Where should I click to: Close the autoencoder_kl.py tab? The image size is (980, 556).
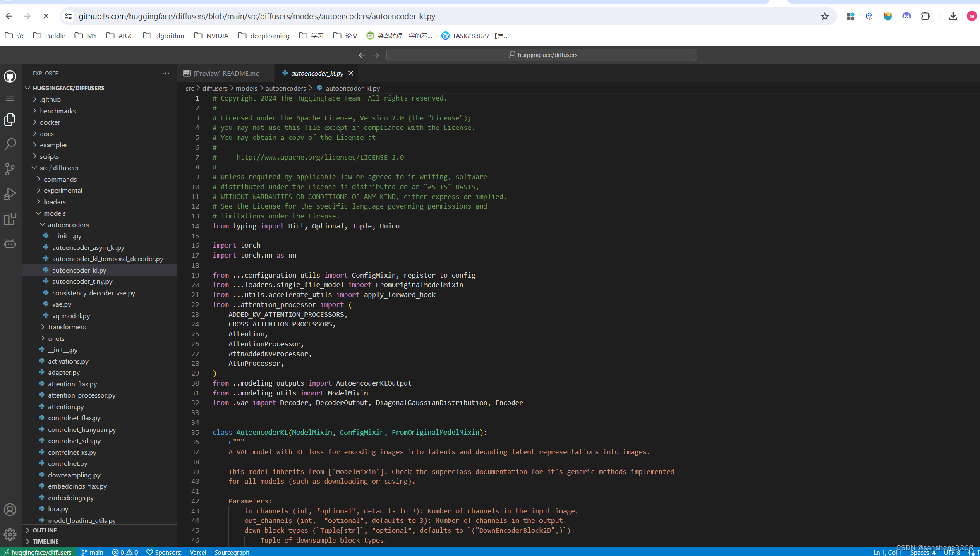[351, 73]
